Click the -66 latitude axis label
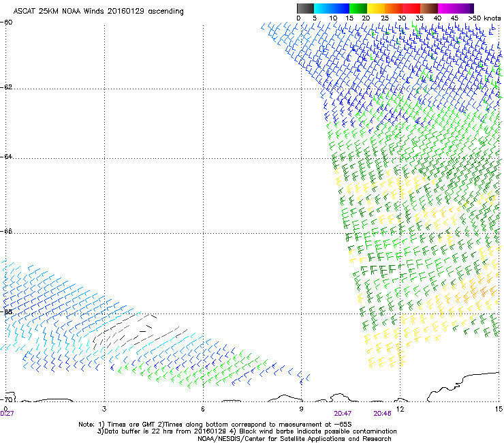The width and height of the screenshot is (504, 443). pyautogui.click(x=6, y=231)
